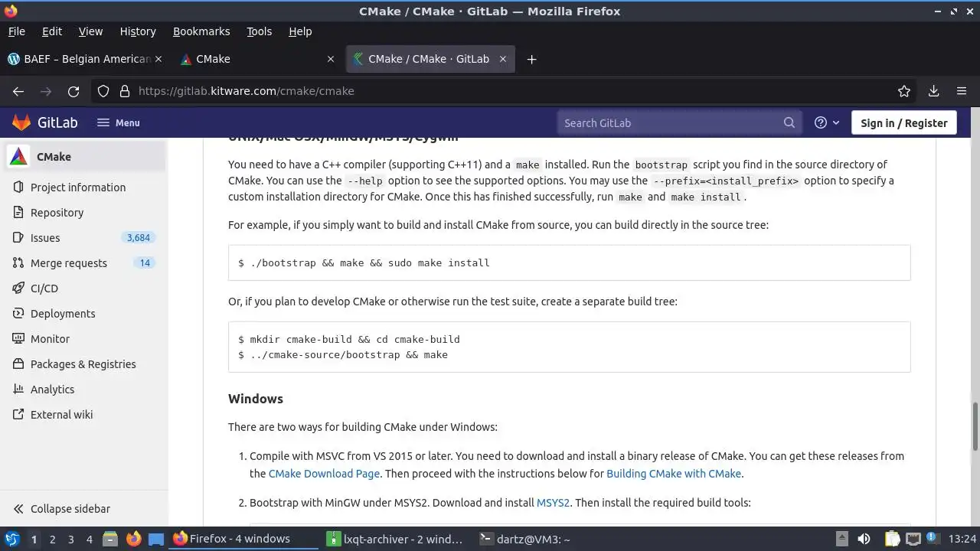This screenshot has width=980, height=551.
Task: Open the Bookmarks menu
Action: [x=201, y=31]
